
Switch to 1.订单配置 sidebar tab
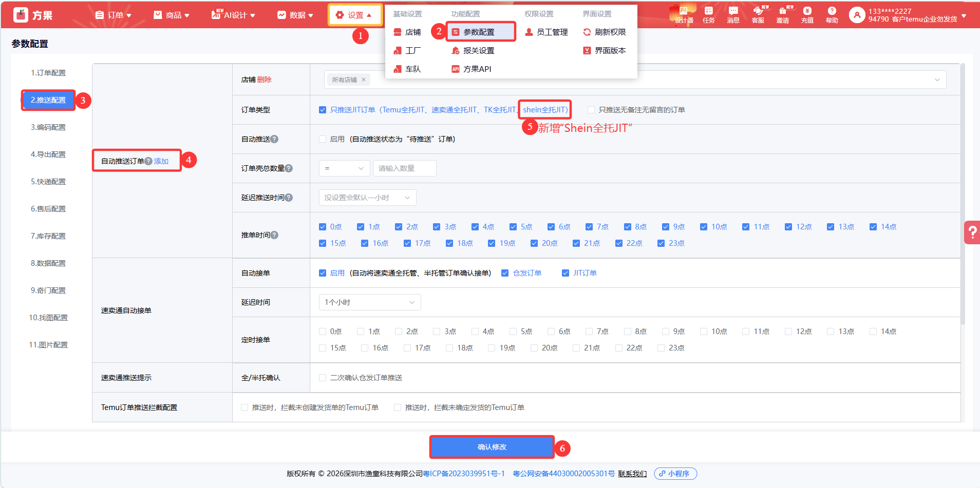48,73
